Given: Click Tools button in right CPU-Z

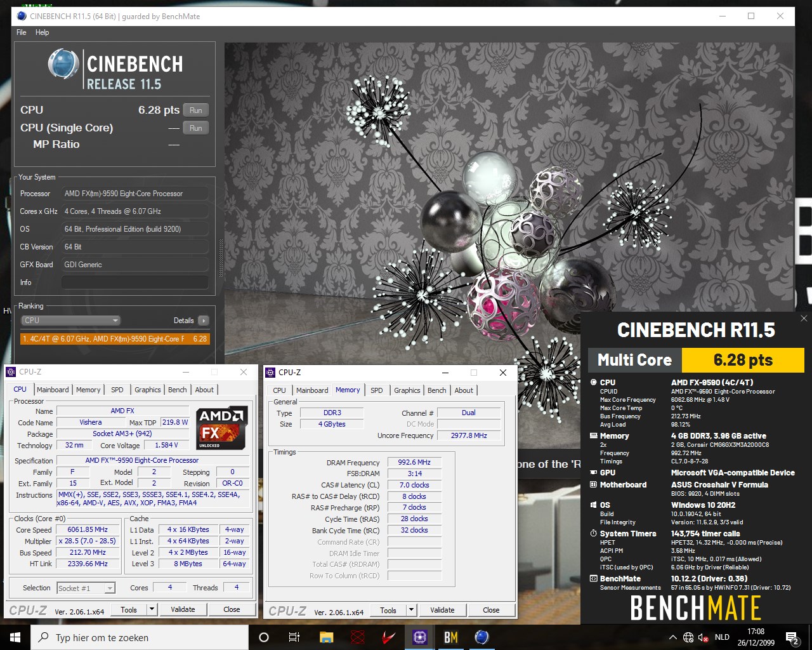Looking at the screenshot, I should point(388,610).
